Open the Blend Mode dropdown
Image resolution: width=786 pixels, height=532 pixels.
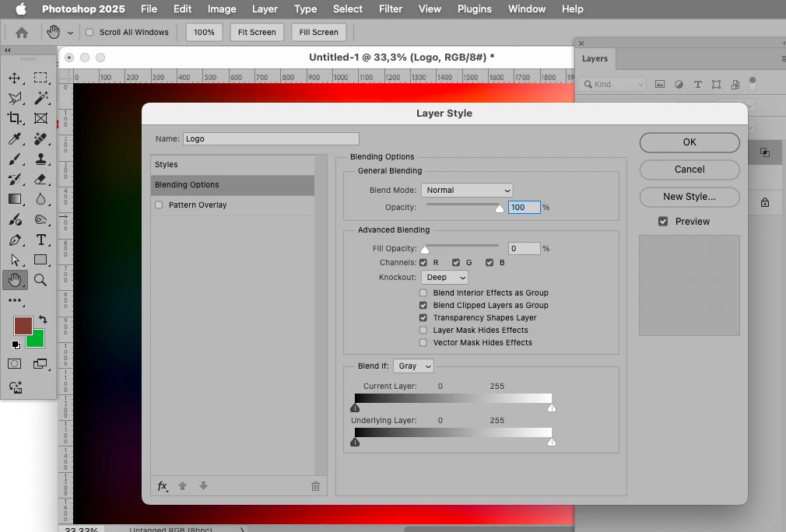click(x=467, y=191)
